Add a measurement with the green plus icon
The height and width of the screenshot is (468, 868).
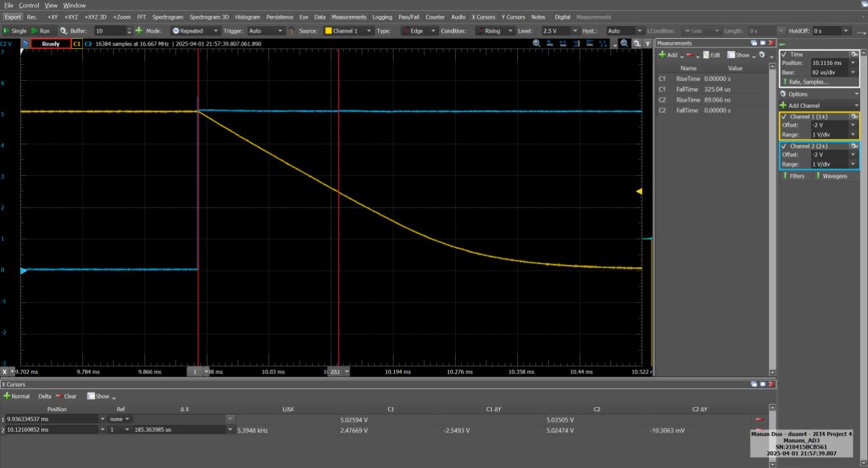[x=662, y=55]
